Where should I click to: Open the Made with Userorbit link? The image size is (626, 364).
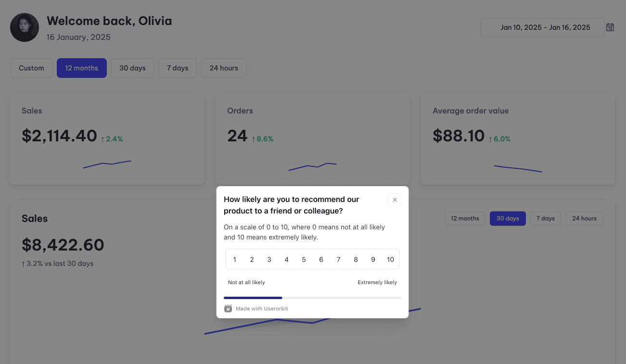coord(262,309)
